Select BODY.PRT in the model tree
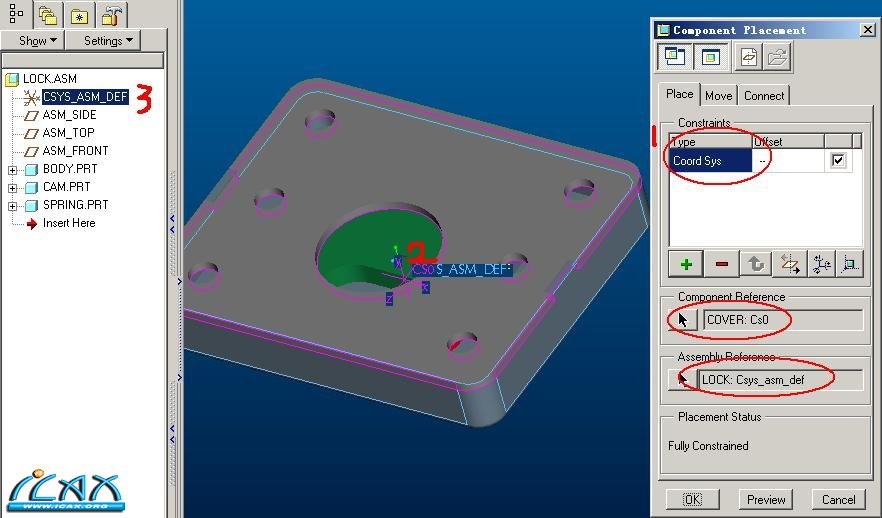This screenshot has height=518, width=882. (70, 169)
